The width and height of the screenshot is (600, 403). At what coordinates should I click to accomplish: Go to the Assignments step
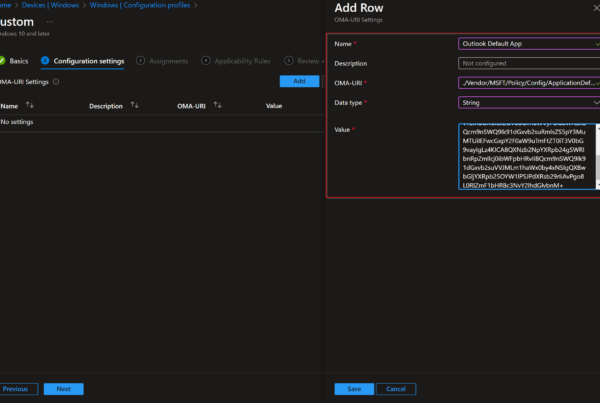[x=168, y=61]
